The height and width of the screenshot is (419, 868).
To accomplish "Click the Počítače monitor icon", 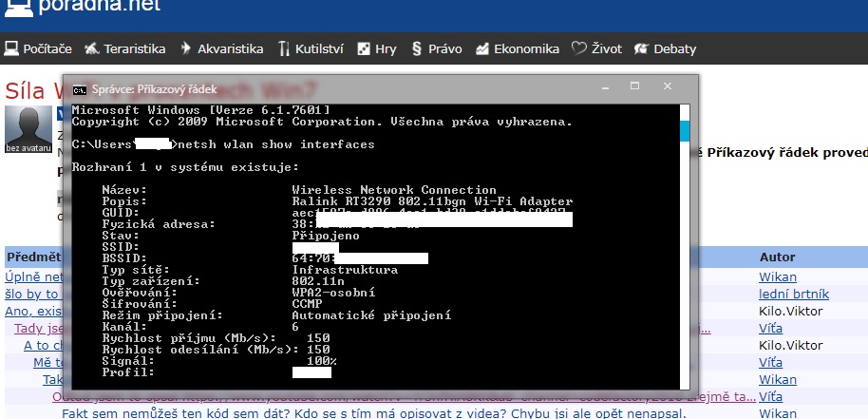I will (11, 48).
